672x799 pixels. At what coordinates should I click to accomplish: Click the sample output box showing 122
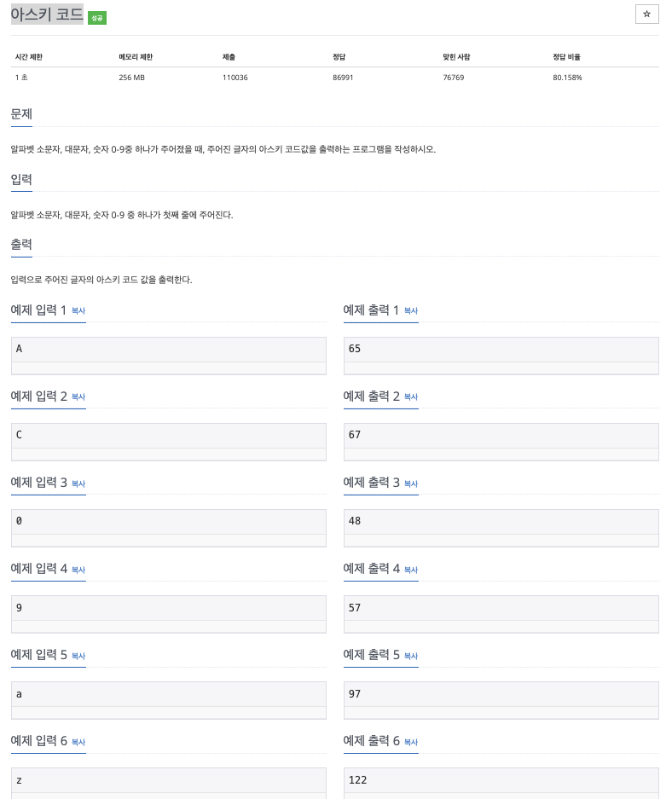click(x=501, y=780)
